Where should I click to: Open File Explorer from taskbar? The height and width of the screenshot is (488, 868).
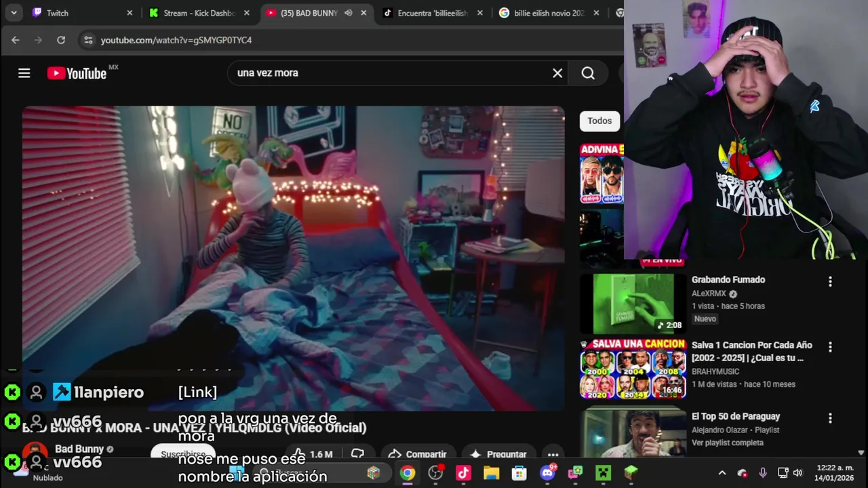(491, 473)
